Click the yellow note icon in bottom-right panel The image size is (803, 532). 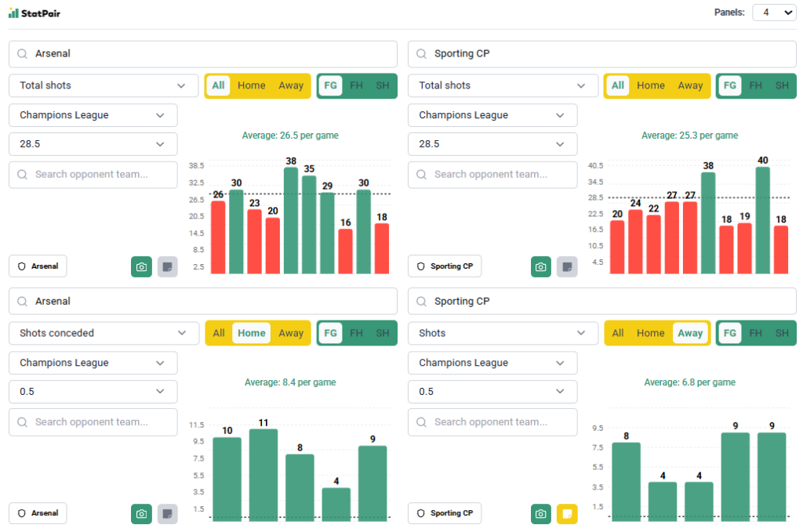pyautogui.click(x=567, y=514)
